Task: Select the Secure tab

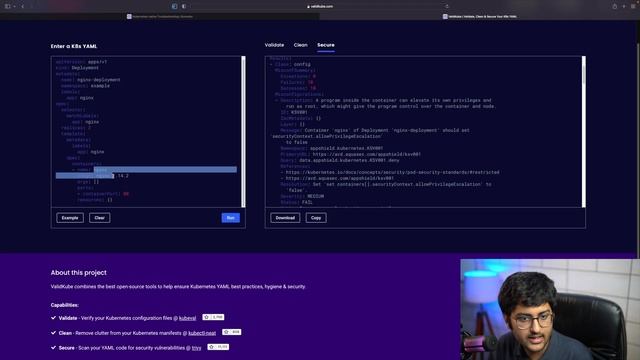Action: [326, 45]
